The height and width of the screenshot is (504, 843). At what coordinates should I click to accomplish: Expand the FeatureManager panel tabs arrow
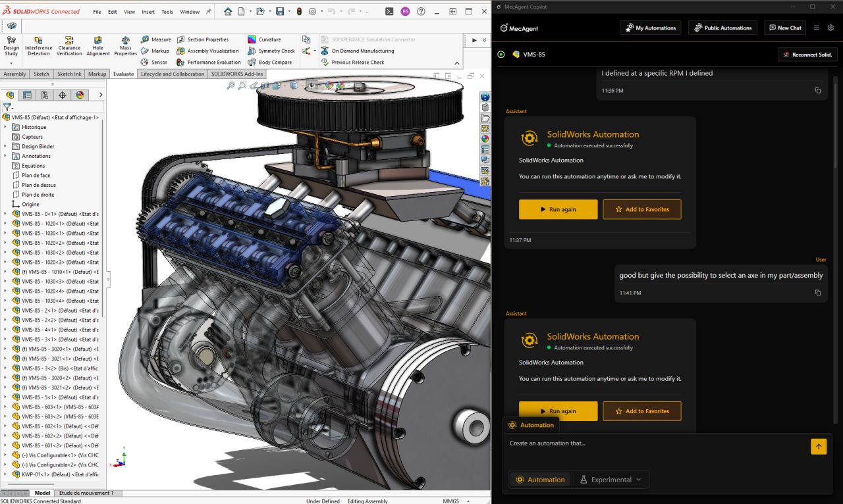coord(100,95)
